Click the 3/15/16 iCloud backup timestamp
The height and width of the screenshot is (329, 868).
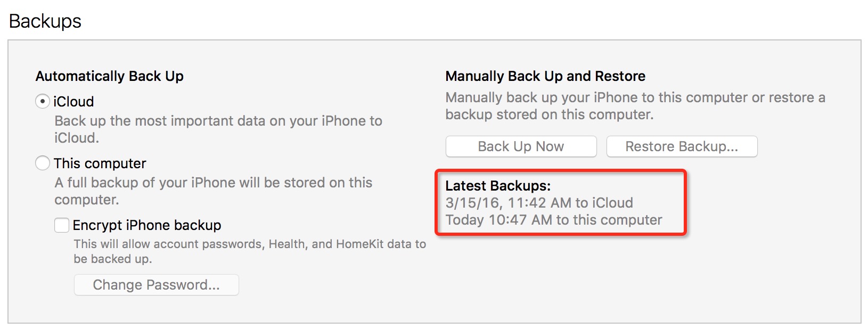tap(539, 203)
